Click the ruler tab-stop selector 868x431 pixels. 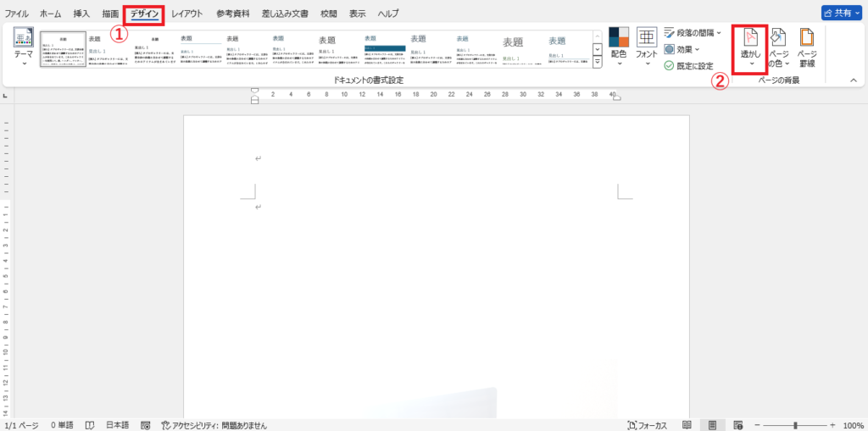point(6,97)
